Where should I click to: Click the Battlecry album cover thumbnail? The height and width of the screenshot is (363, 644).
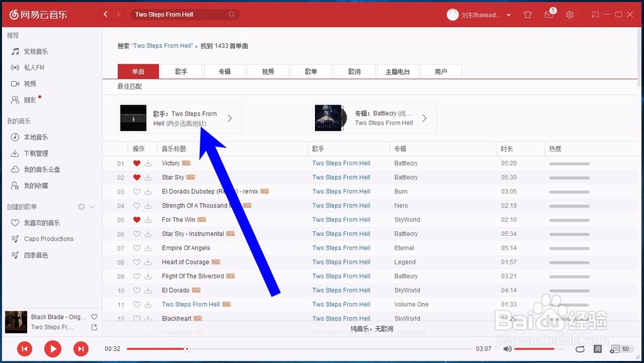click(328, 118)
